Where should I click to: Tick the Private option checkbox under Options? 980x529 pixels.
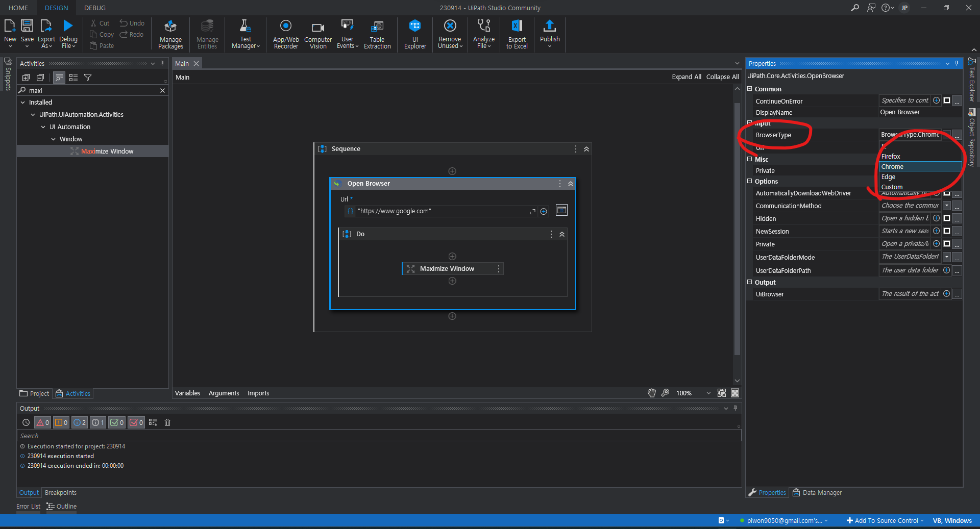[x=947, y=244]
